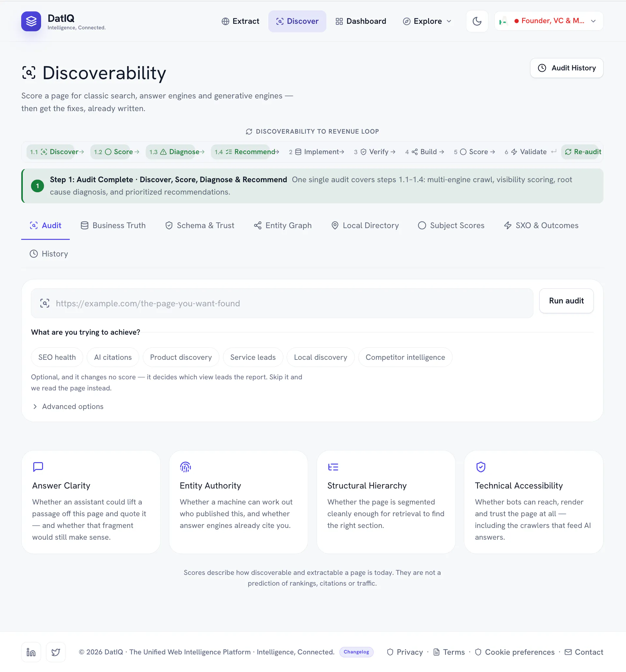Go to Discover in the top navigation
Screen dimensions: 626x672
(x=297, y=21)
